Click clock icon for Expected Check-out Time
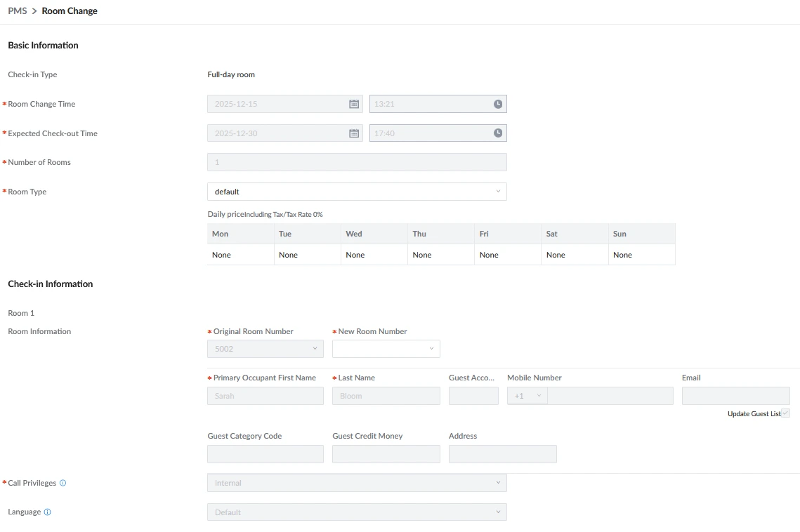 [x=498, y=133]
